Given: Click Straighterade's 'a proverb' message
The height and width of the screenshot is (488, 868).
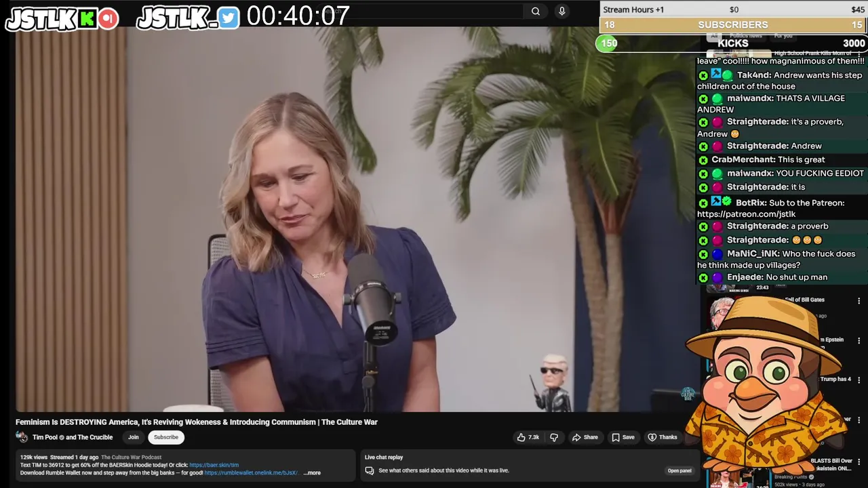Looking at the screenshot, I should (x=810, y=226).
